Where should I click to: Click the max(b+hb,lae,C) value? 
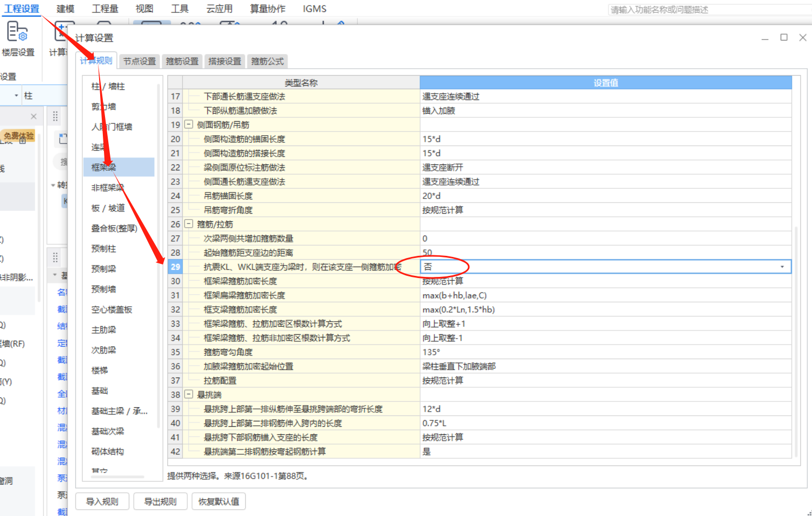point(455,295)
